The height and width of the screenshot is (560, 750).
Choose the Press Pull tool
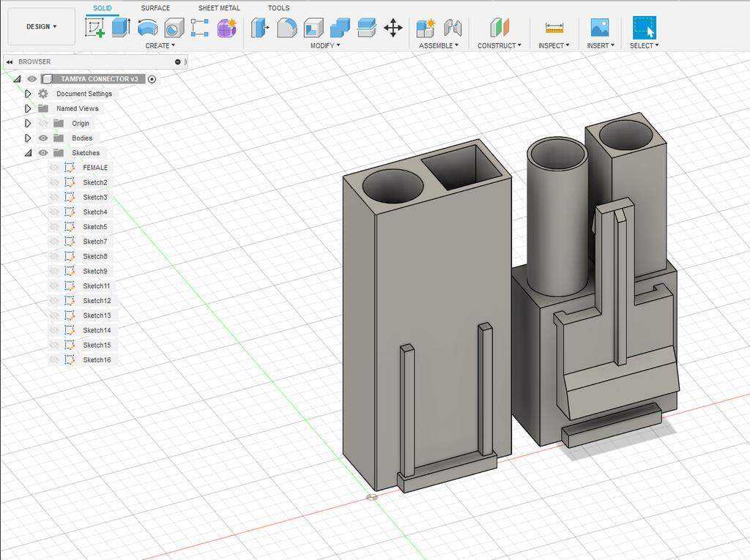coord(260,28)
